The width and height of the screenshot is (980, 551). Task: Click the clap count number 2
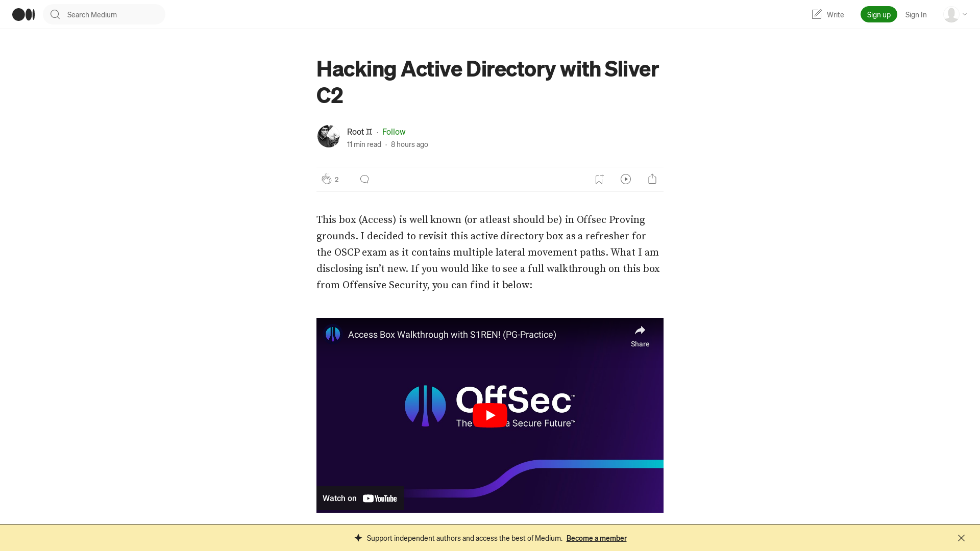pos(336,178)
